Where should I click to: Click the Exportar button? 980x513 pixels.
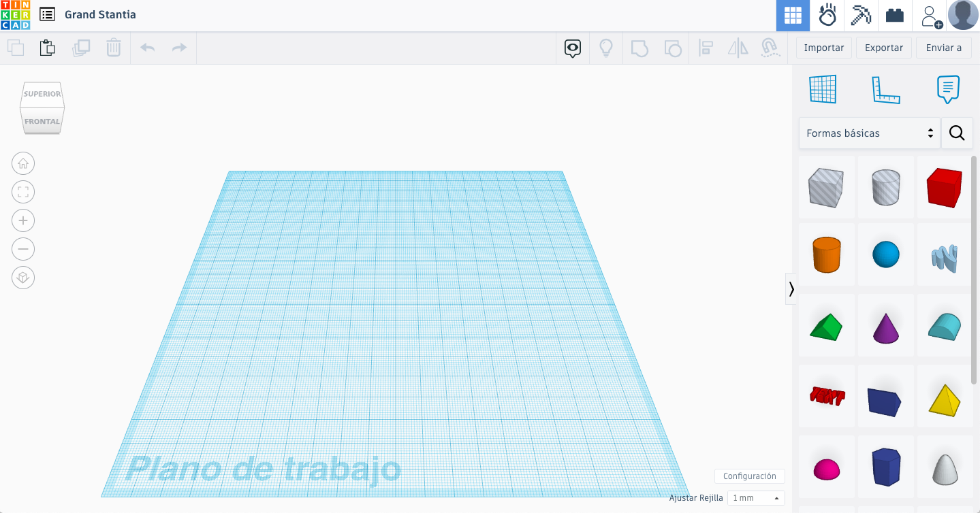click(x=883, y=48)
